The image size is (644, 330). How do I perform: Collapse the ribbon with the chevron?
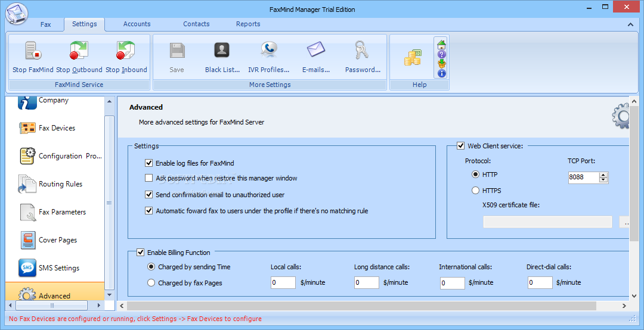point(630,24)
